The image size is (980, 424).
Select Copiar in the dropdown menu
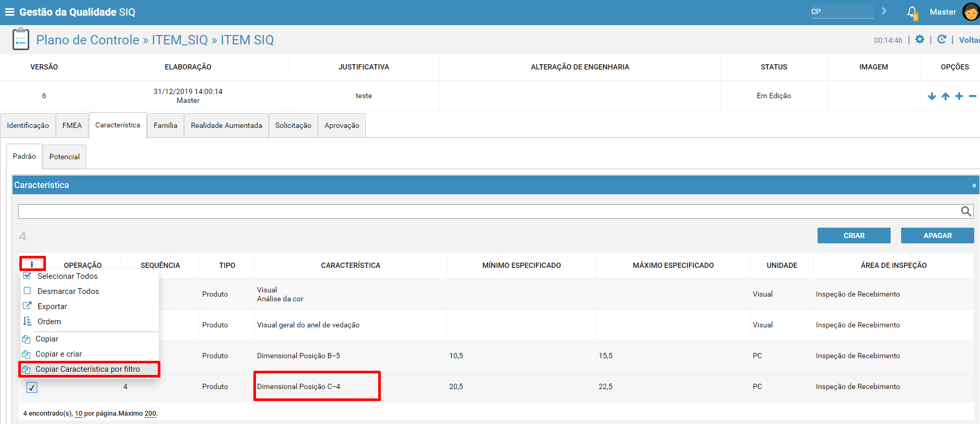46,339
